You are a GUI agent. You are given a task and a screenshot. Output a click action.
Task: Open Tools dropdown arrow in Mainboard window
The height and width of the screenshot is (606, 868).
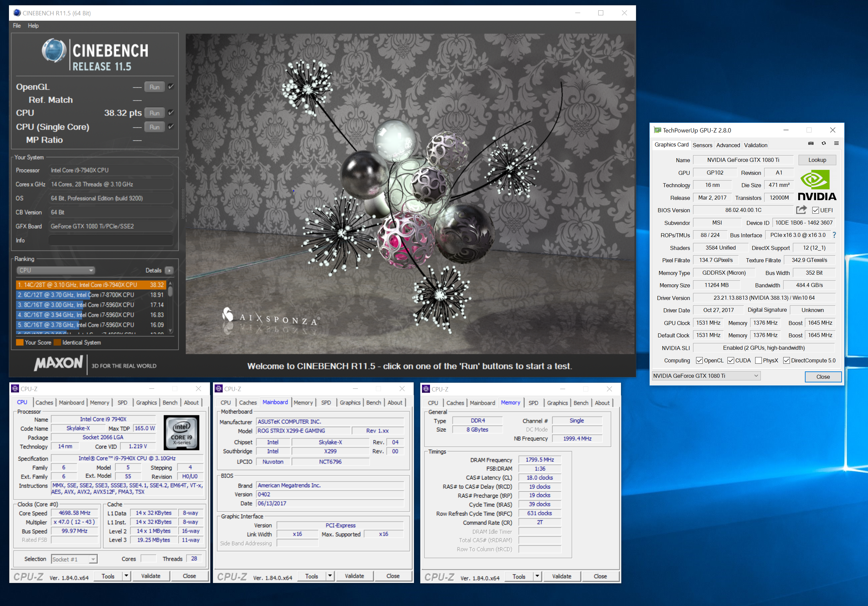click(330, 576)
